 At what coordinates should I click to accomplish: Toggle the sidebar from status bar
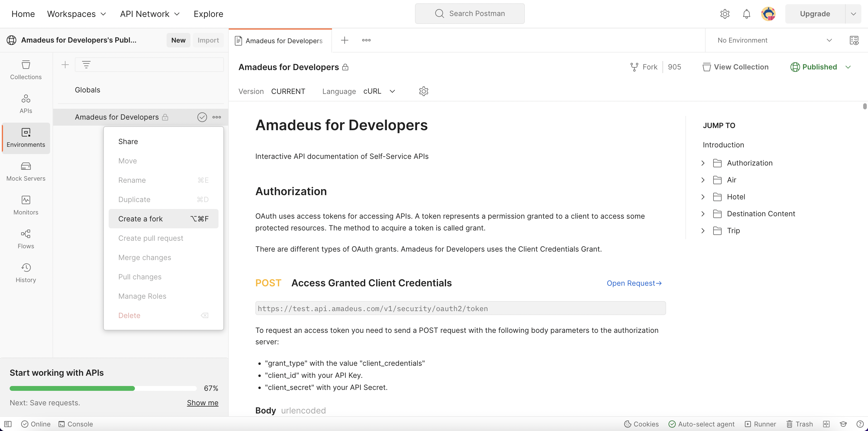[x=8, y=424]
